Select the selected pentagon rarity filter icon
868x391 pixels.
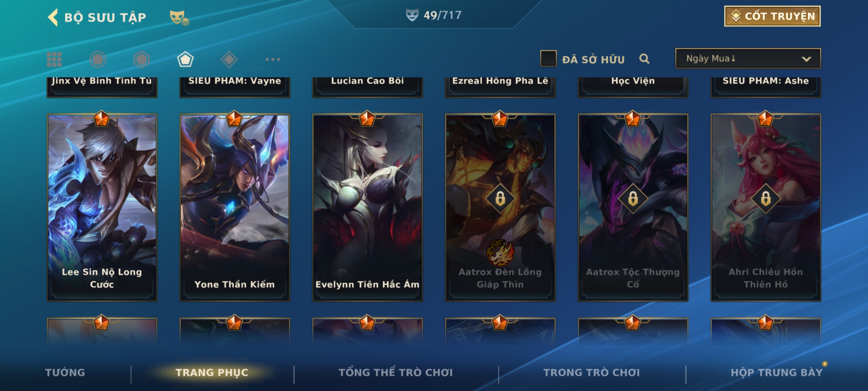pos(185,59)
